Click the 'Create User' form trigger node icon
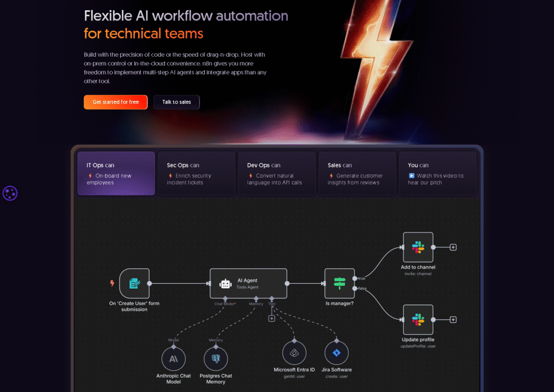554x392 pixels. pyautogui.click(x=134, y=283)
